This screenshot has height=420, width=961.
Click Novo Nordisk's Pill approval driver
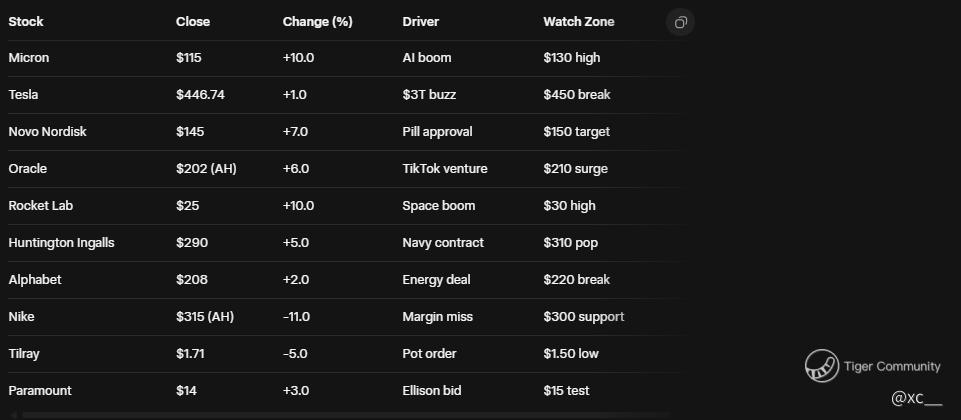437,132
